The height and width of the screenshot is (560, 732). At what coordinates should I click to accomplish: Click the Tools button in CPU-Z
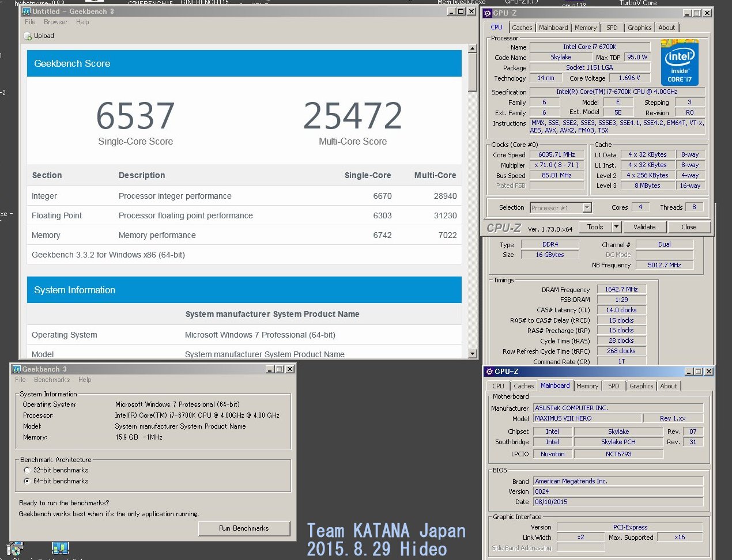point(595,227)
